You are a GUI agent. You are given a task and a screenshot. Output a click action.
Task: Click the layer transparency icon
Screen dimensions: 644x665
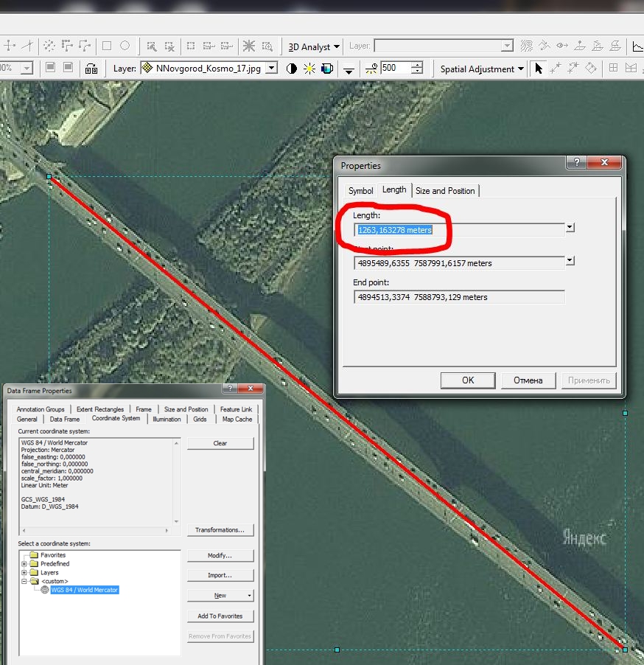tap(328, 69)
